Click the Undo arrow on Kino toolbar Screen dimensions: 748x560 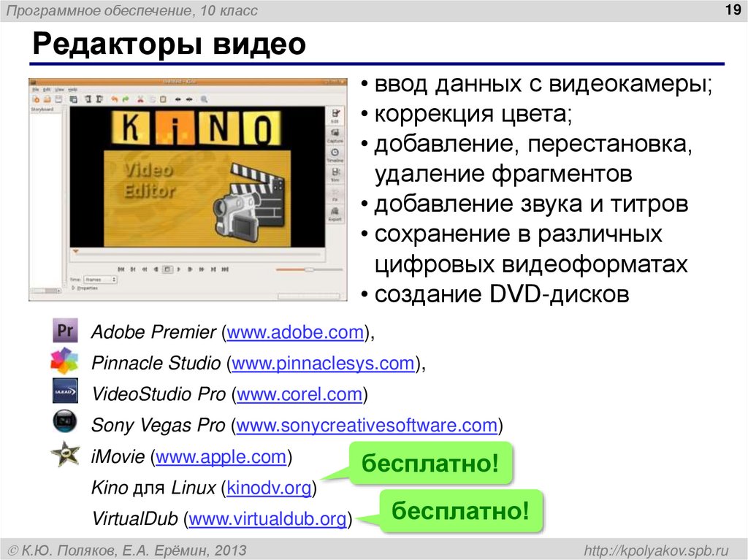114,99
